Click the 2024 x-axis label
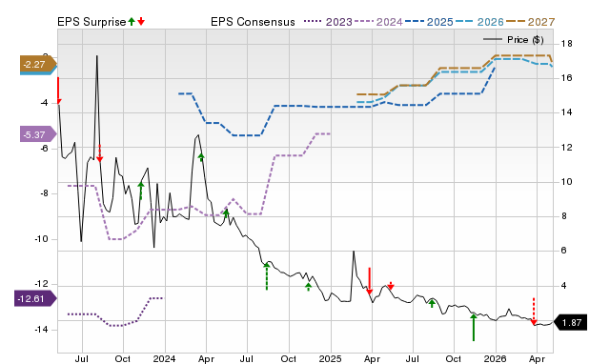The width and height of the screenshot is (610, 364). (165, 358)
